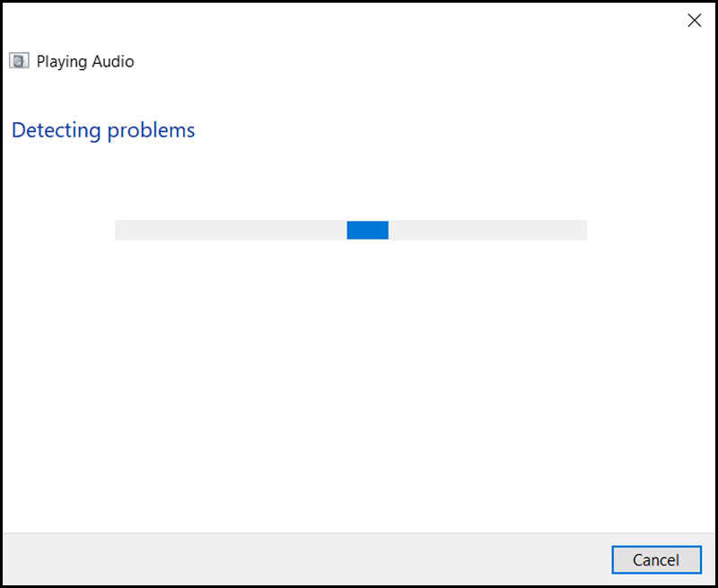Screen dimensions: 718x588
Task: Click the word Detecting in the heading
Action: tap(57, 130)
